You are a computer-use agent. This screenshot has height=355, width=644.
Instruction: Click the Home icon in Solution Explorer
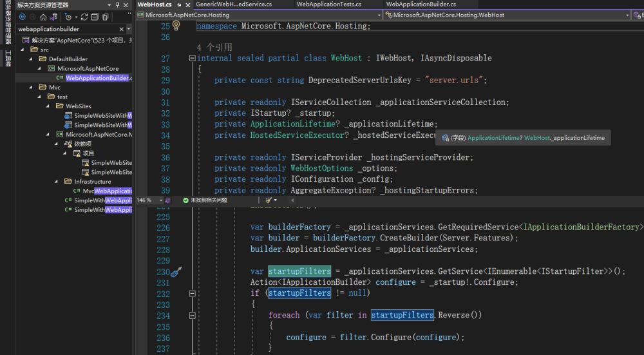pyautogui.click(x=43, y=17)
